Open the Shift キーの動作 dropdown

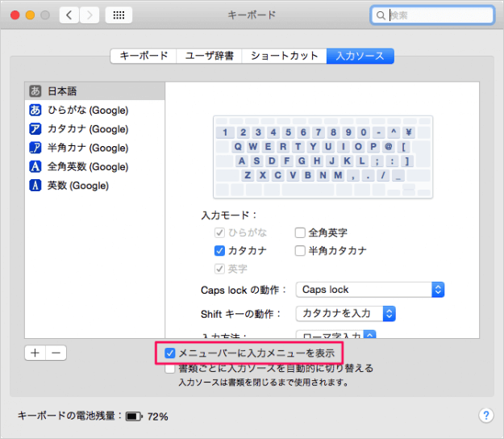click(345, 313)
